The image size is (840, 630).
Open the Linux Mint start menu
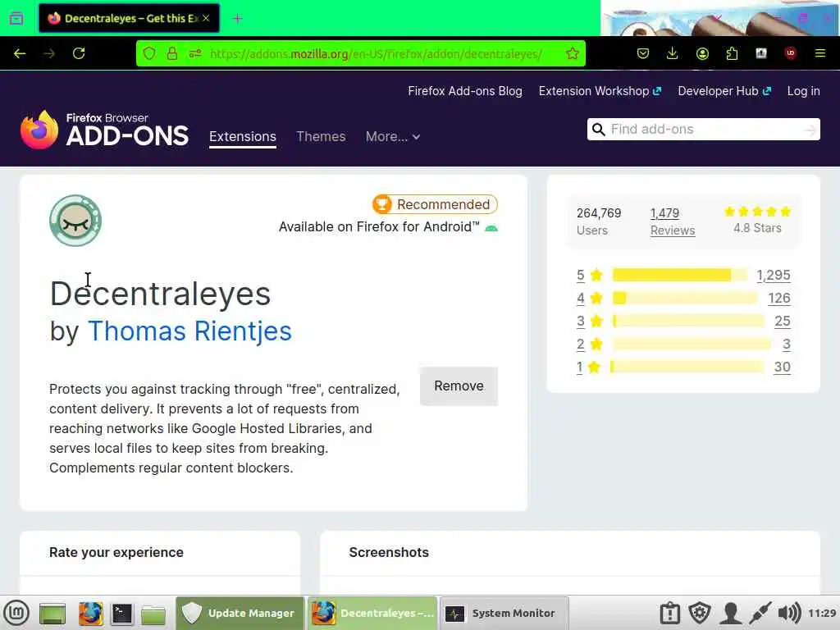[x=16, y=613]
